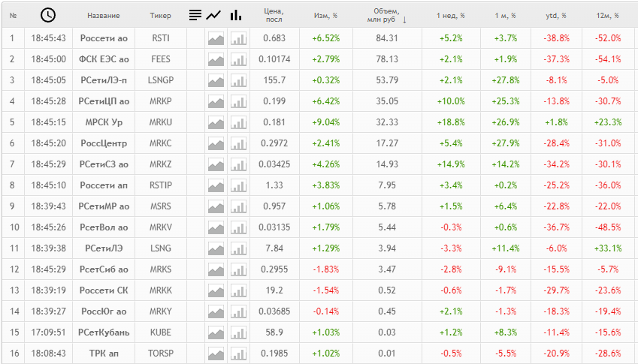The height and width of the screenshot is (364, 638).
Task: Open bar chart icon for FEES row
Action: coord(238,60)
